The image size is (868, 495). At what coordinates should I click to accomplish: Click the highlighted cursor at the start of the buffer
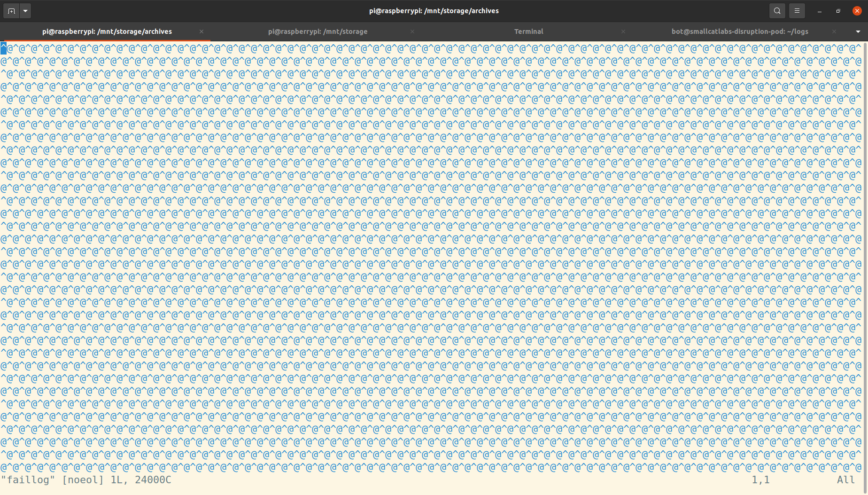(3, 48)
